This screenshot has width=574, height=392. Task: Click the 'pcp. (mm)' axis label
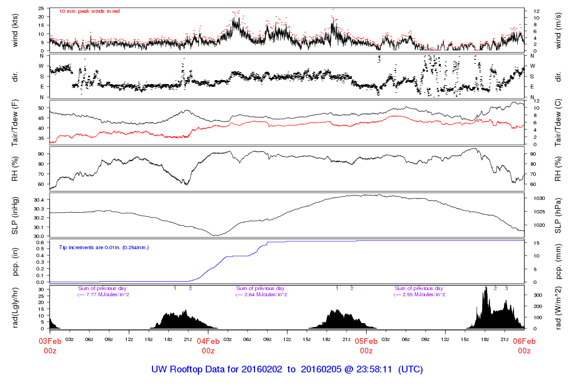tap(558, 262)
